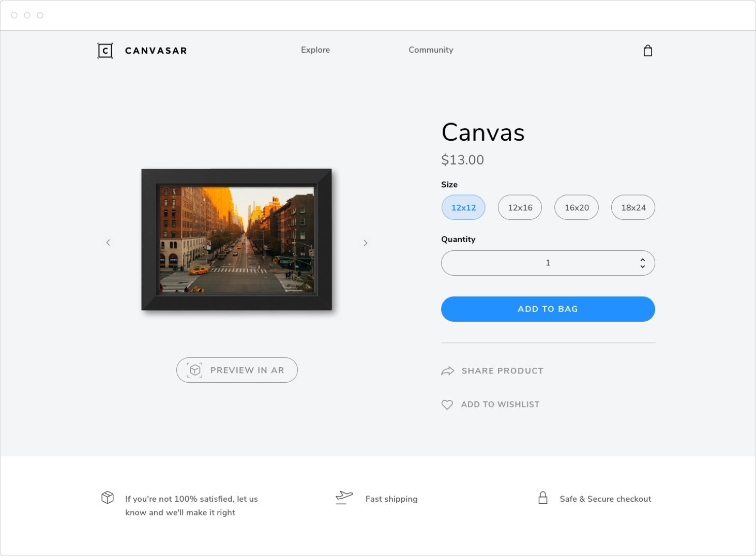
Task: Click the secure checkout padlock icon
Action: (x=543, y=498)
